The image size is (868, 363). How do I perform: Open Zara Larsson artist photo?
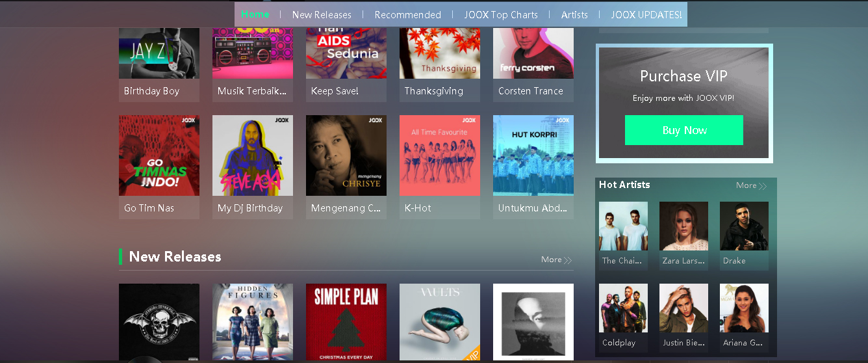coord(683,226)
